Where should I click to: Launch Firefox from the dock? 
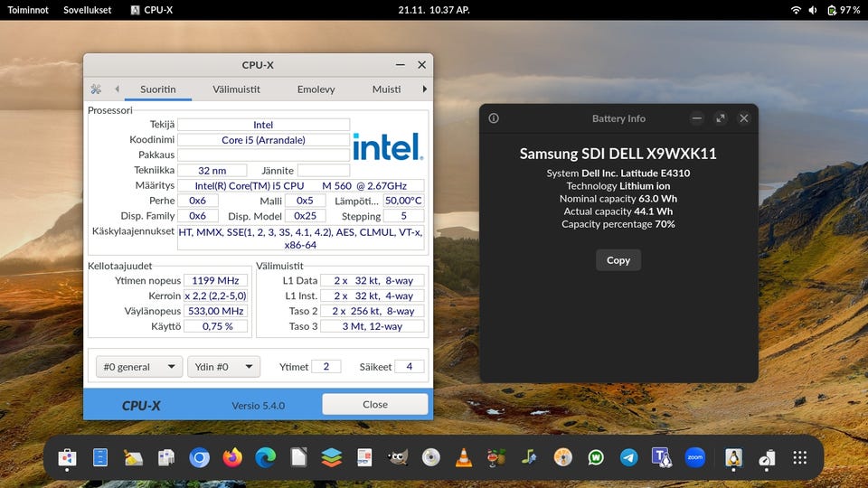232,458
